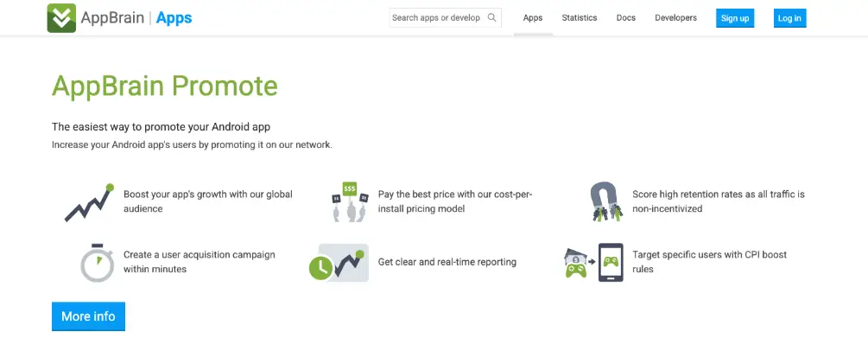Image resolution: width=868 pixels, height=351 pixels.
Task: Click the stopwatch campaign icon
Action: 97,263
